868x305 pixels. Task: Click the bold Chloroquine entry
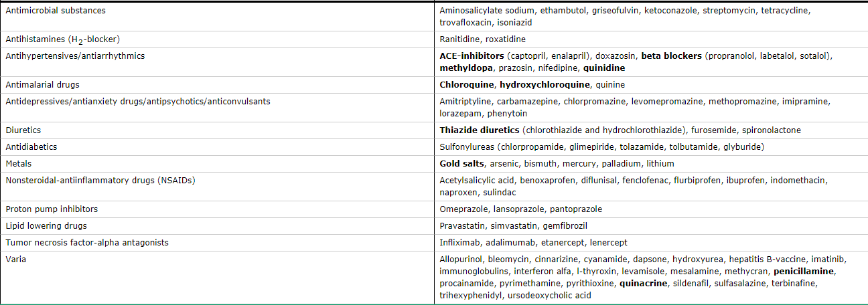click(x=467, y=85)
